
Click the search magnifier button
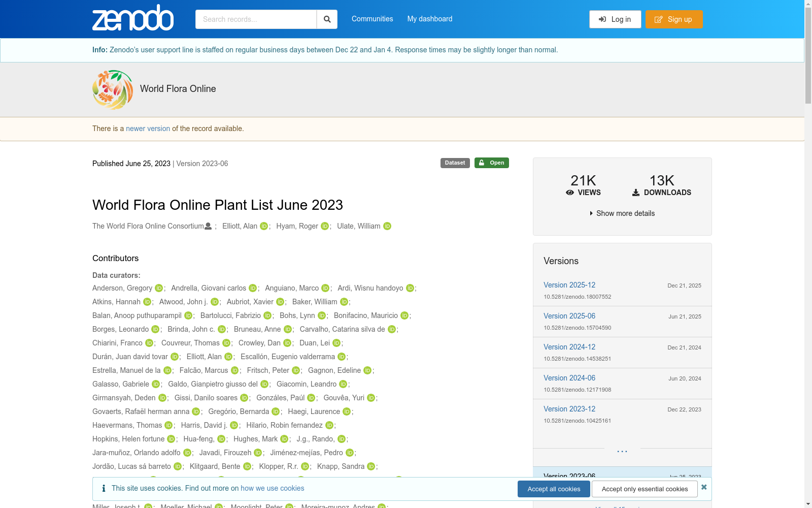(327, 19)
